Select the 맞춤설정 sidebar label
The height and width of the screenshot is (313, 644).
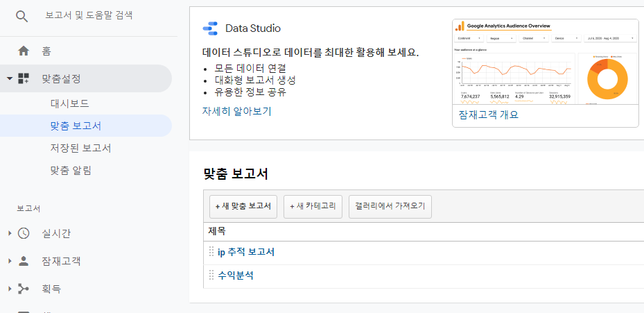pyautogui.click(x=61, y=78)
